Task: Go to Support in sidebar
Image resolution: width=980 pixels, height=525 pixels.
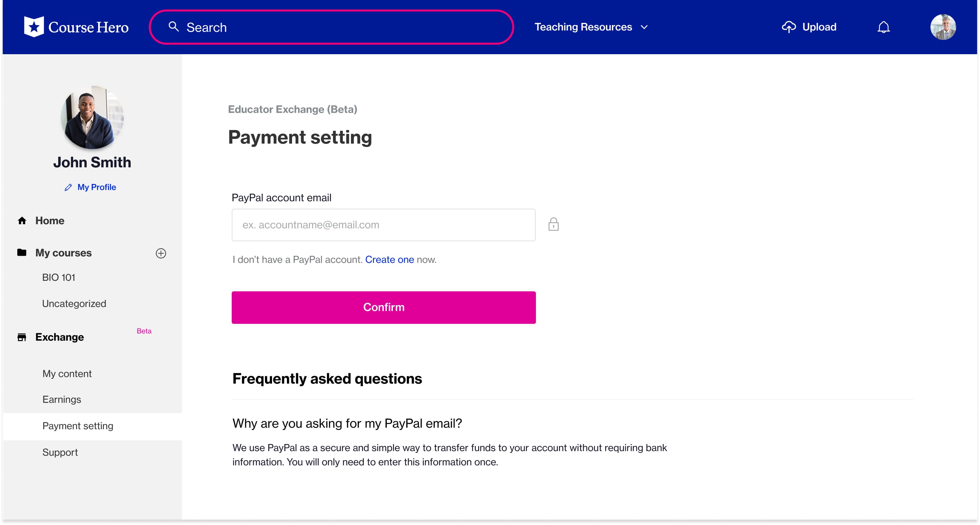Action: [x=60, y=452]
